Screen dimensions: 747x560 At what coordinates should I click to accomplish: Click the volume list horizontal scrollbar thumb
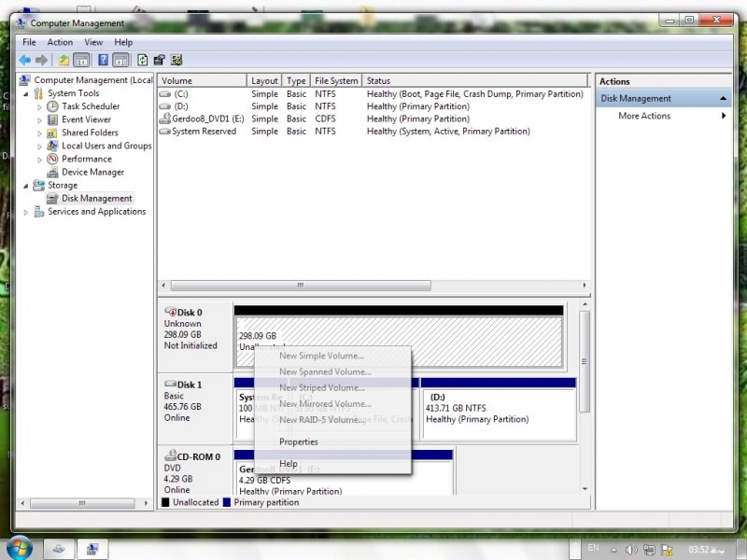click(x=301, y=286)
